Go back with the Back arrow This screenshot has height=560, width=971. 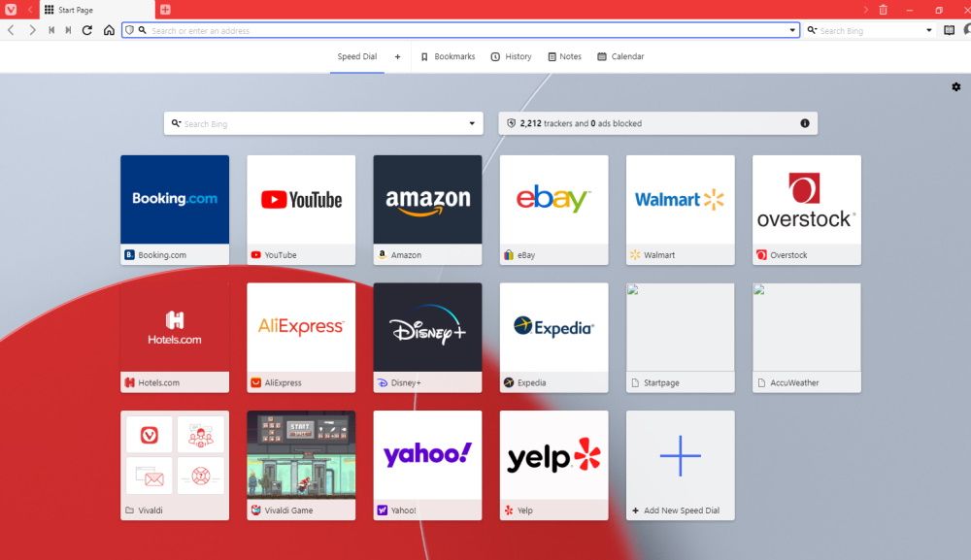pyautogui.click(x=11, y=30)
